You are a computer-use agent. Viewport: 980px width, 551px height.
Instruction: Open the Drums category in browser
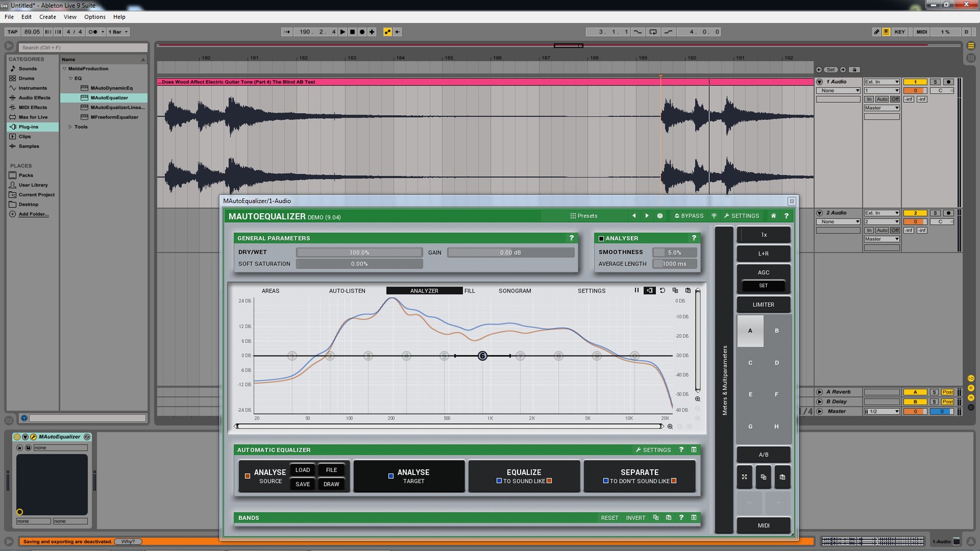coord(26,78)
